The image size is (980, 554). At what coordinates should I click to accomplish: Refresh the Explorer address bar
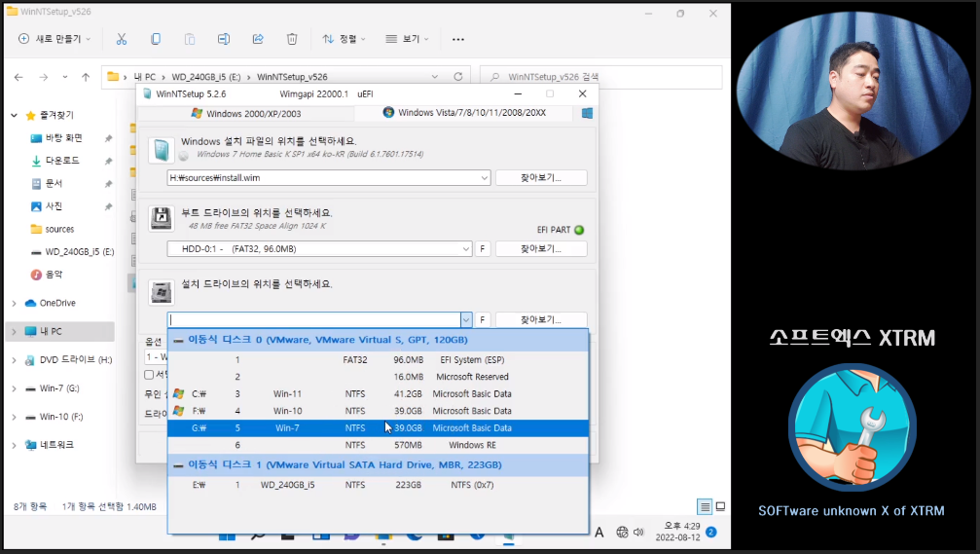pyautogui.click(x=458, y=76)
